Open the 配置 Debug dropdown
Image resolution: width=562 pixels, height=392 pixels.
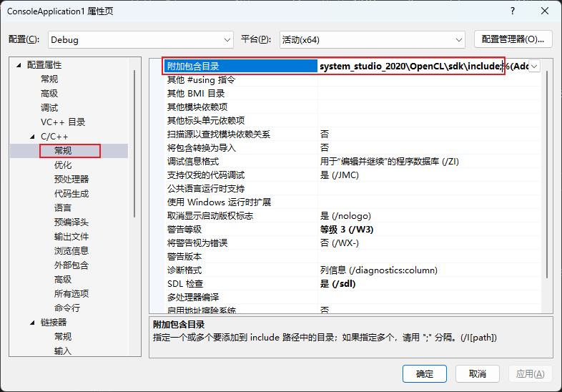point(141,39)
